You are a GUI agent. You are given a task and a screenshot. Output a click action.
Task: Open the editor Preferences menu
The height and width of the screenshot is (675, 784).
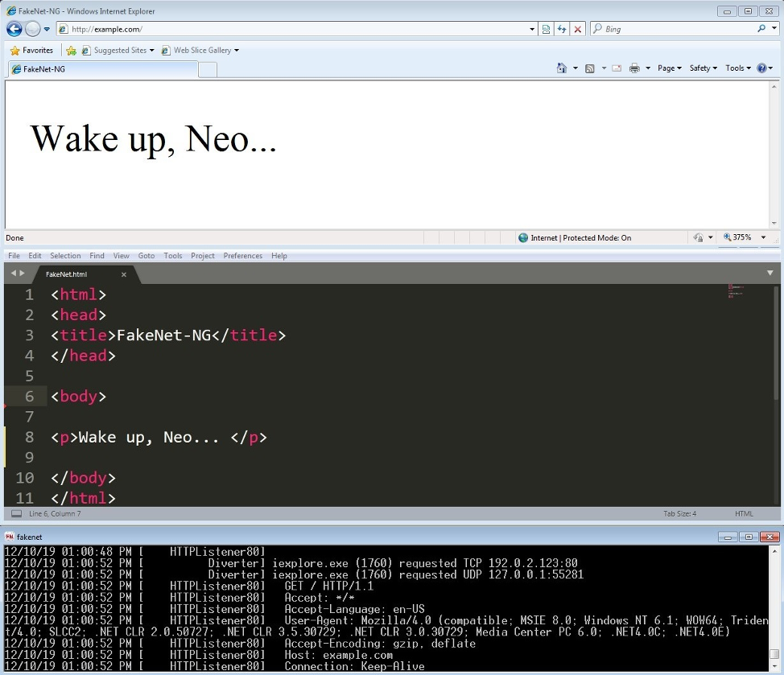pos(242,255)
